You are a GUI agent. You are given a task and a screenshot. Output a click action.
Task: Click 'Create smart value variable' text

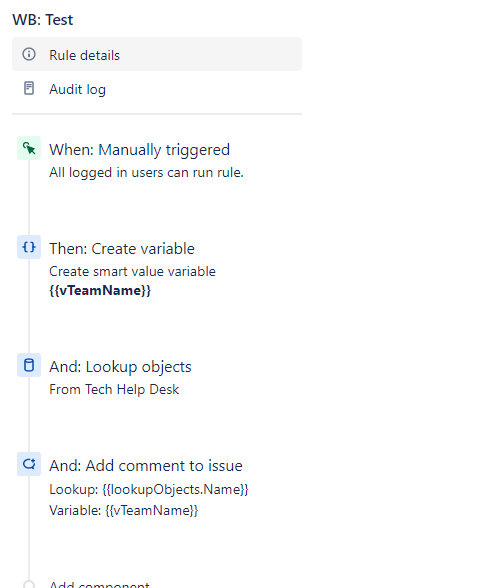click(132, 271)
